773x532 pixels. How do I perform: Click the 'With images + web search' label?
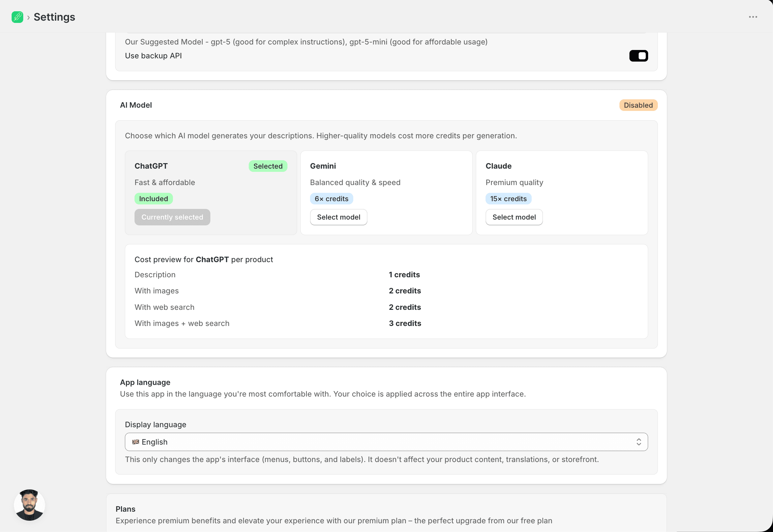pyautogui.click(x=182, y=323)
